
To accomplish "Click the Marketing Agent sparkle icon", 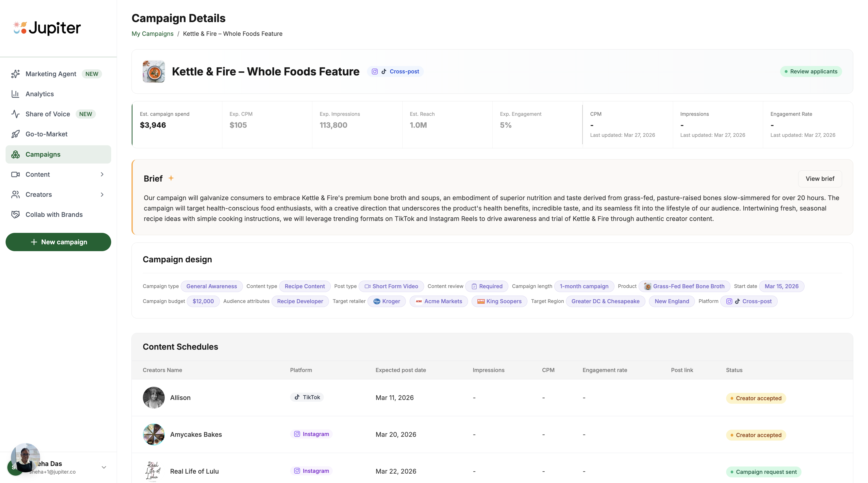I will click(15, 74).
